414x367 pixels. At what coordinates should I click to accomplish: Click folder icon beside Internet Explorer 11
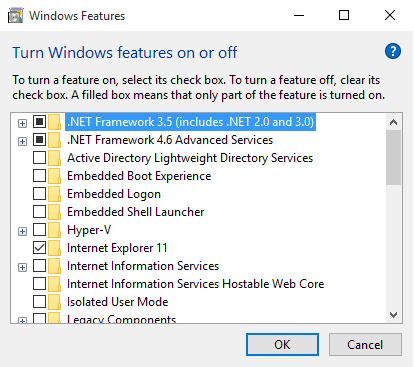[x=54, y=248]
